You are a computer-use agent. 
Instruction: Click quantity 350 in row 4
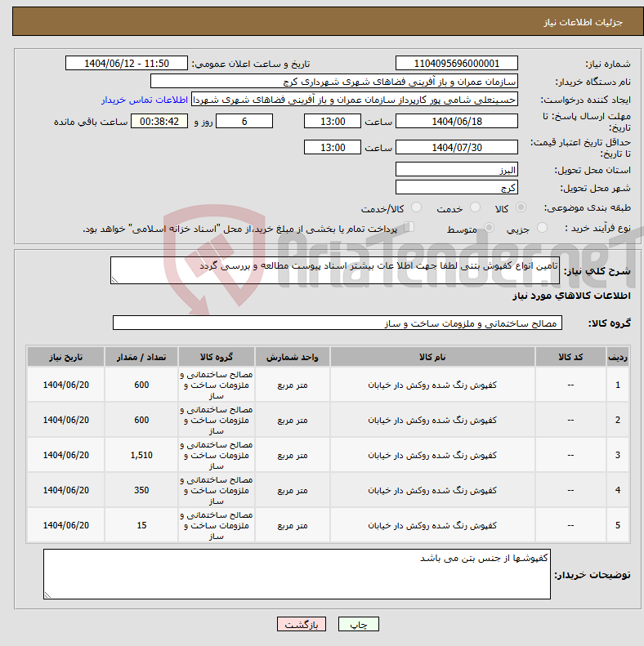coord(141,490)
